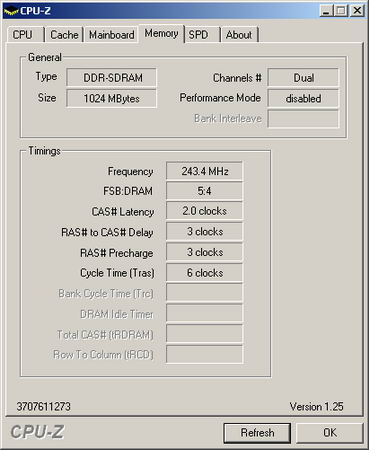Click the Performance Mode field showing disabled
The width and height of the screenshot is (369, 450).
303,98
